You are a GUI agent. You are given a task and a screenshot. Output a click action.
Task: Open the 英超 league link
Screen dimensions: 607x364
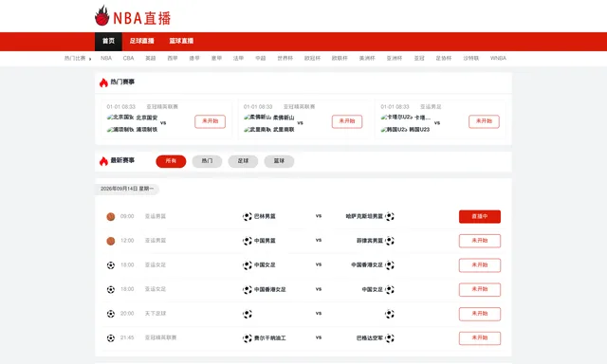click(x=150, y=58)
